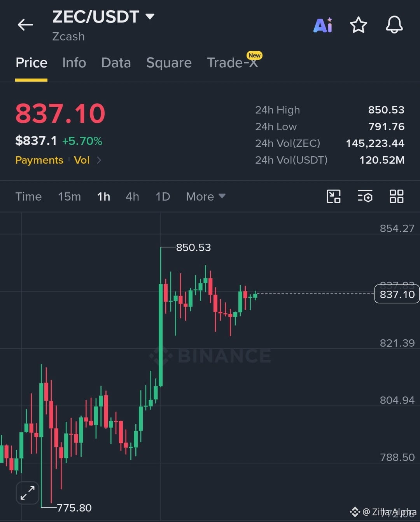The width and height of the screenshot is (420, 522).
Task: Tap the Zcash coin name subtitle
Action: click(68, 37)
